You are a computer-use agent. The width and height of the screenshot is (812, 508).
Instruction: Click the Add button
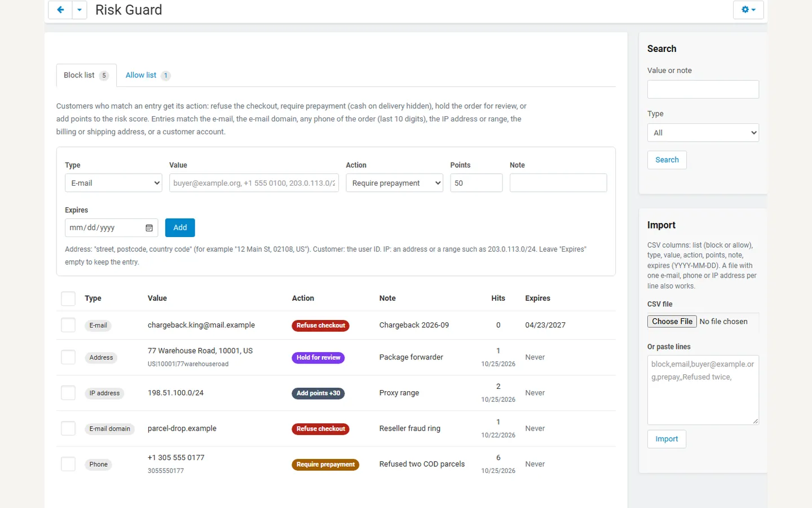coord(180,227)
